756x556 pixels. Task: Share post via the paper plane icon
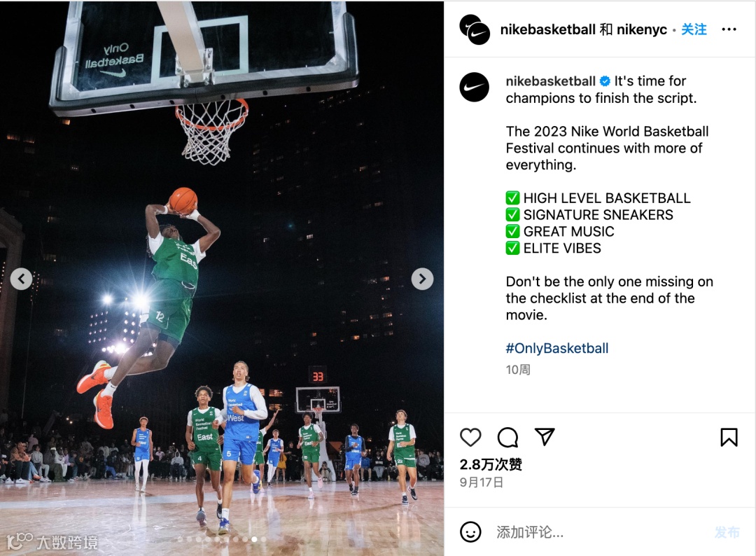[545, 437]
